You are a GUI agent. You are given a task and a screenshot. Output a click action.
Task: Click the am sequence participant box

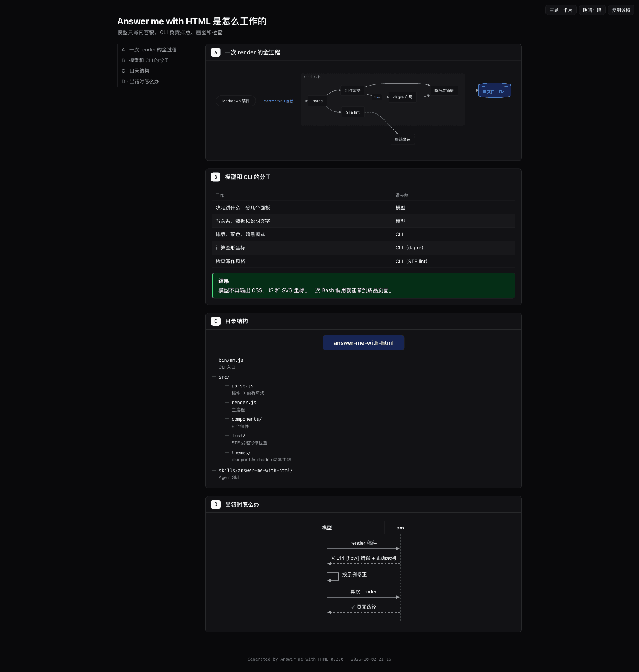click(400, 528)
